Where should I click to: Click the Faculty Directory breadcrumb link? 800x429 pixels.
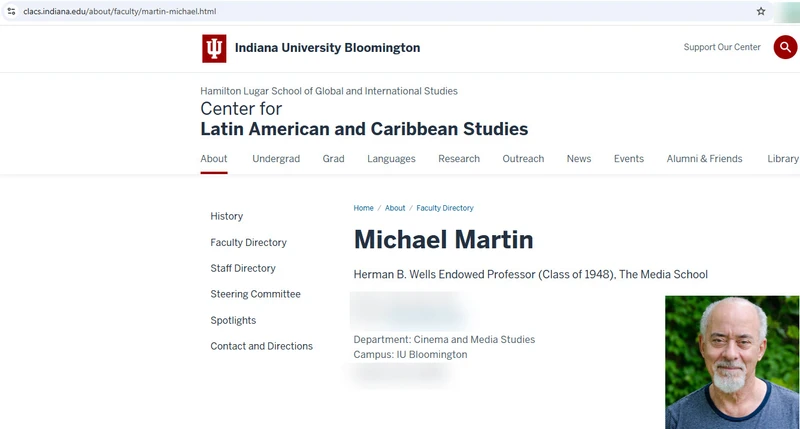(445, 208)
